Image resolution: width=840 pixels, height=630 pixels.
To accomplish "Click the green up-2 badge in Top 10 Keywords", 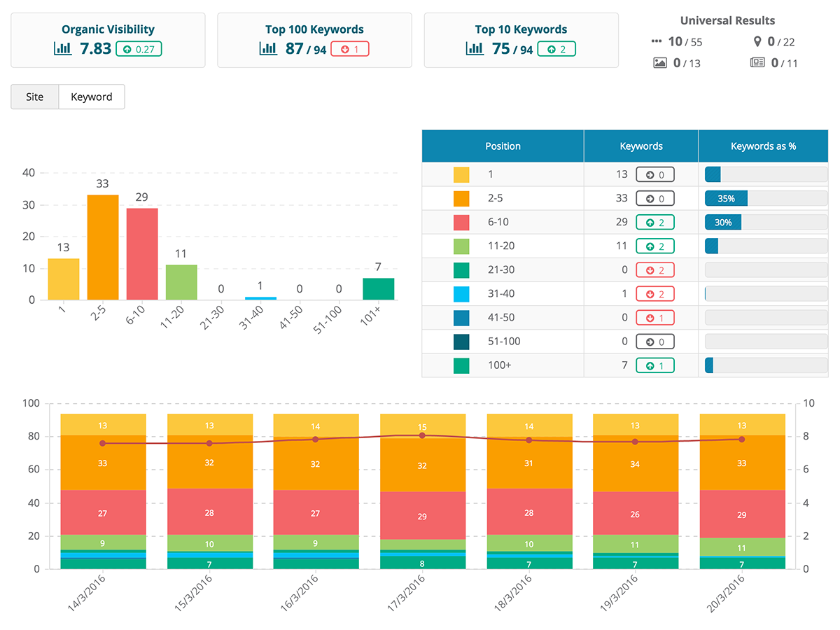I will click(556, 49).
